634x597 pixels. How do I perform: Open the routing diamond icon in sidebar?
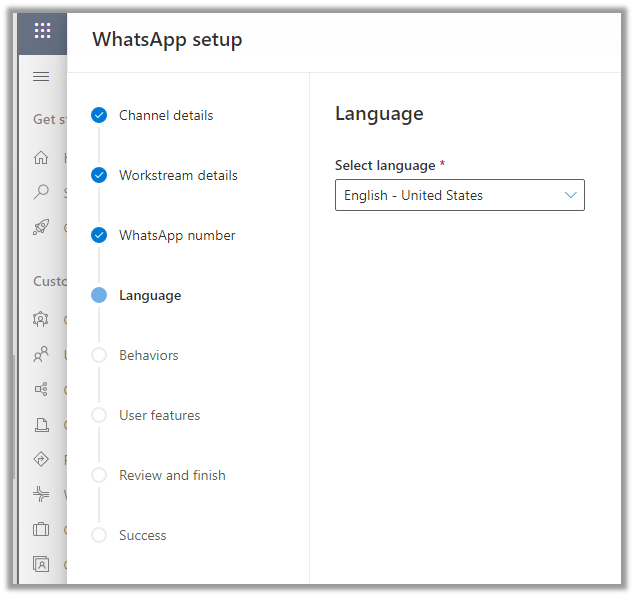click(41, 459)
